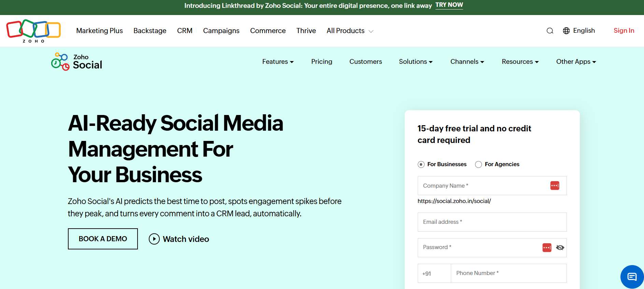
Task: Click the Watch video link
Action: tap(186, 239)
